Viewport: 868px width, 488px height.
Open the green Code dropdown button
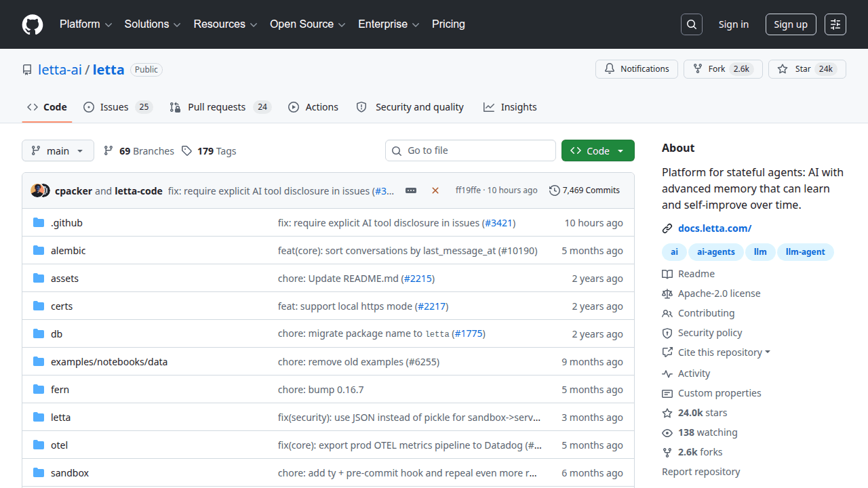coord(598,150)
